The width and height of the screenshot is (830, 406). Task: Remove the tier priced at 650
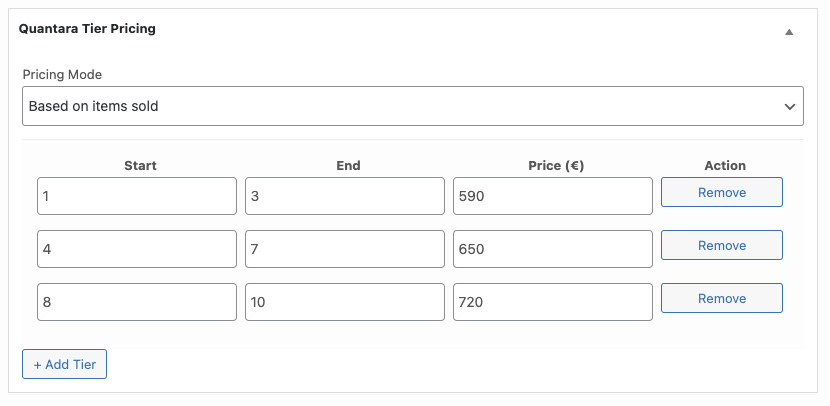pyautogui.click(x=721, y=245)
